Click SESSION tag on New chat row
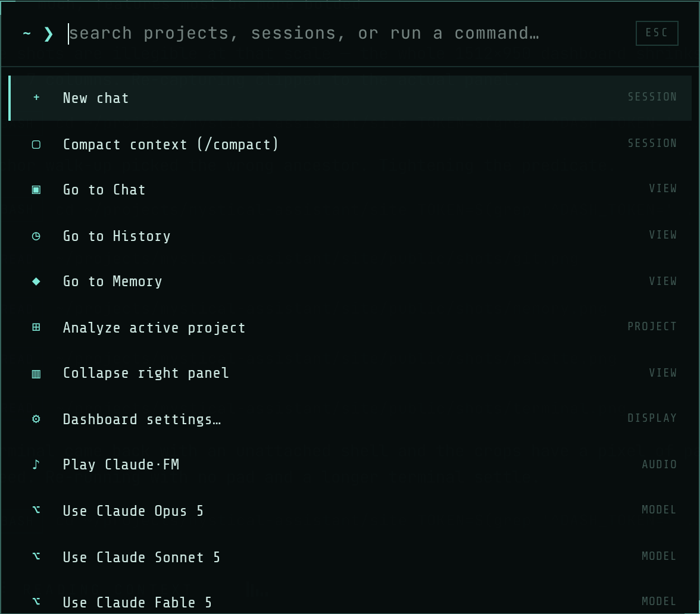The height and width of the screenshot is (614, 700). pyautogui.click(x=652, y=97)
